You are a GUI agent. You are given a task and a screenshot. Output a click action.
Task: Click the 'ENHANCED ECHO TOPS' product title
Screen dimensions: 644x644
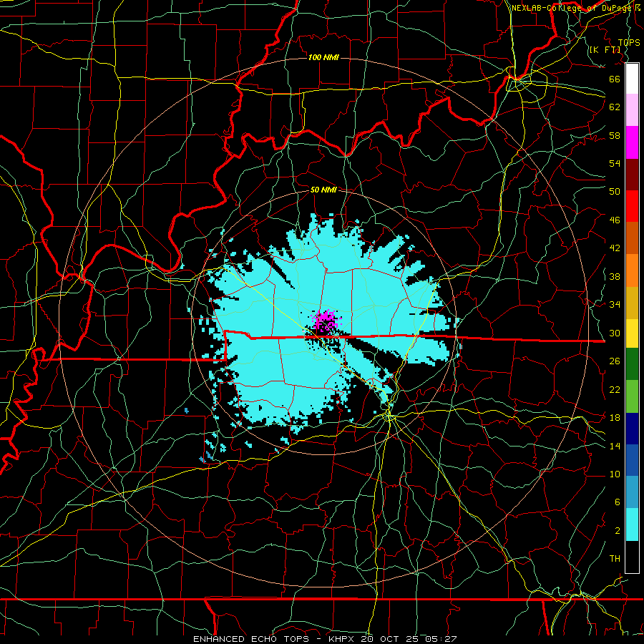(251, 639)
